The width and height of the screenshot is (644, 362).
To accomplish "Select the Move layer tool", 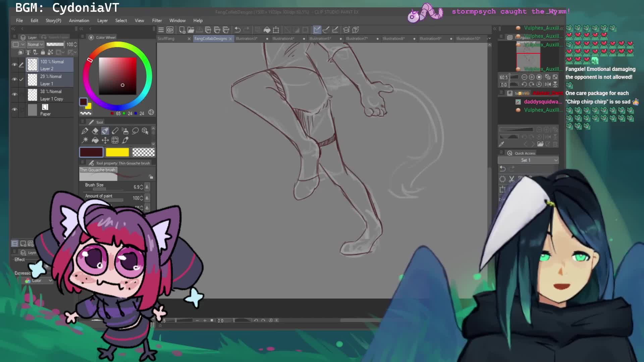I will click(x=105, y=140).
